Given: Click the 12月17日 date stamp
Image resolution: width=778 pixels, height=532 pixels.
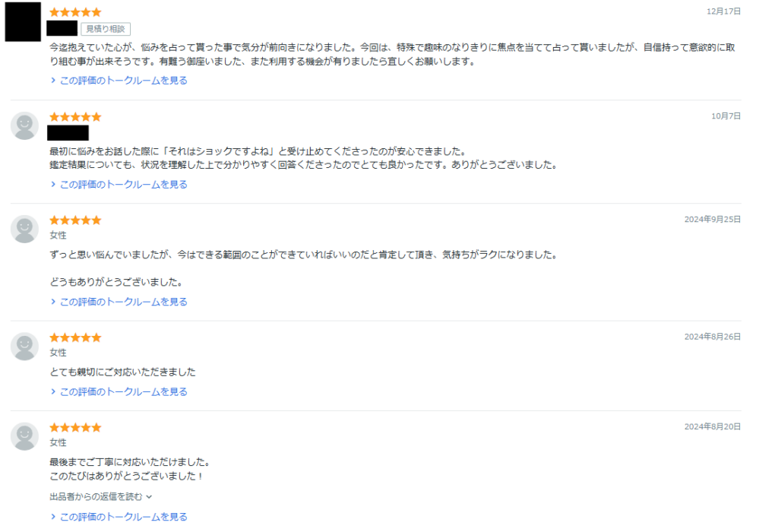Looking at the screenshot, I should point(723,12).
